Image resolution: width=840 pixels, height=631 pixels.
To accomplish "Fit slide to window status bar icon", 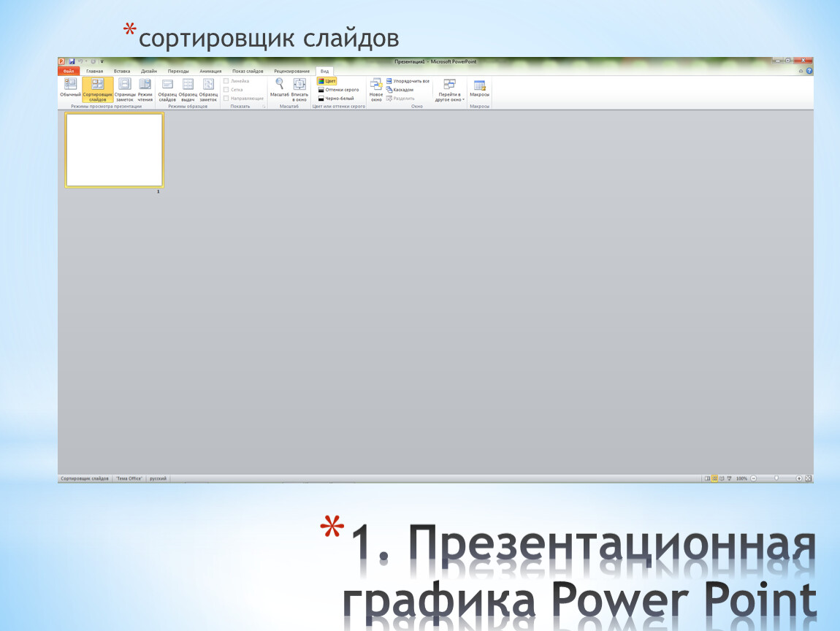I will pyautogui.click(x=809, y=478).
